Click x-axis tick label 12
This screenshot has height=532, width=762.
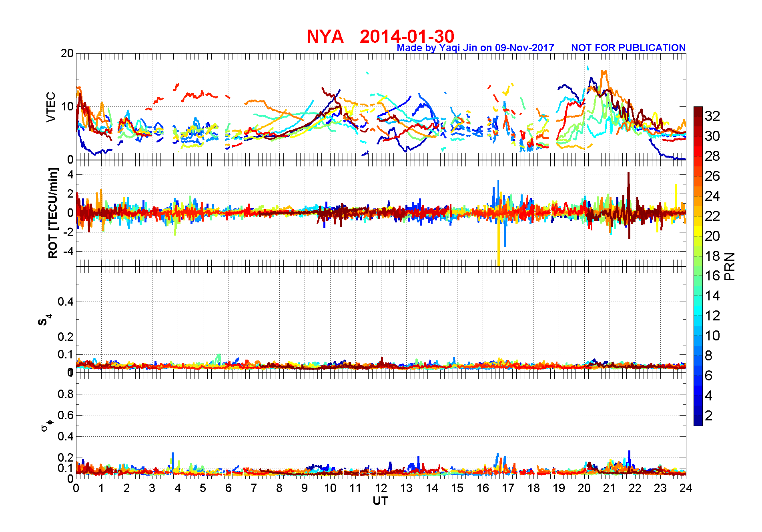click(381, 488)
